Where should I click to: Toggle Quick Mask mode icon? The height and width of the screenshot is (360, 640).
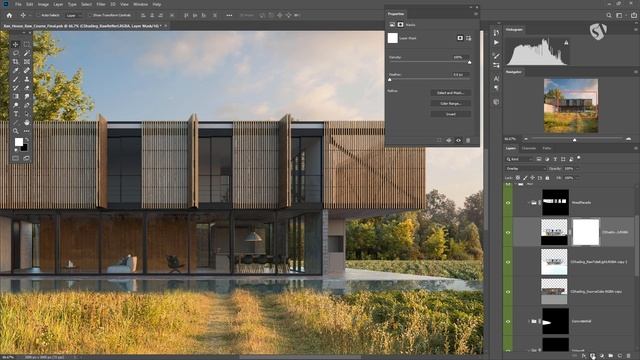(x=16, y=158)
